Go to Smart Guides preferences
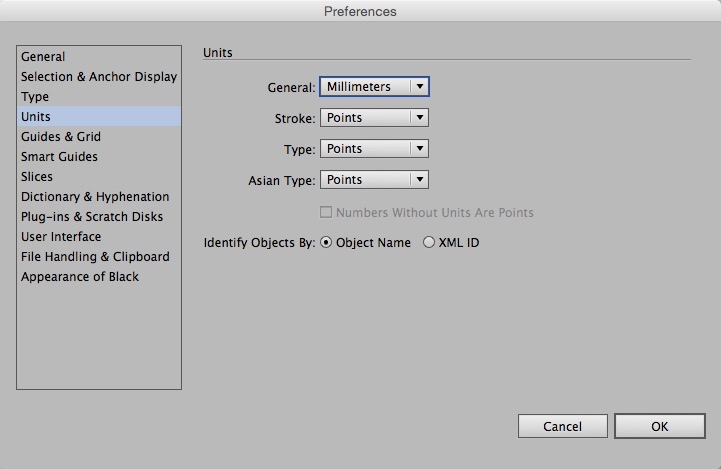Viewport: 721px width, 469px height. pyautogui.click(x=59, y=157)
